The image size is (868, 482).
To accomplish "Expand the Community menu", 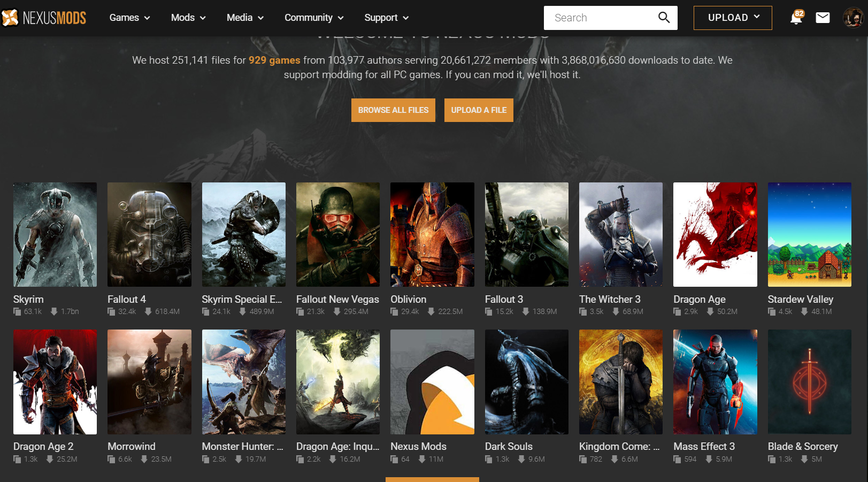I will point(314,18).
